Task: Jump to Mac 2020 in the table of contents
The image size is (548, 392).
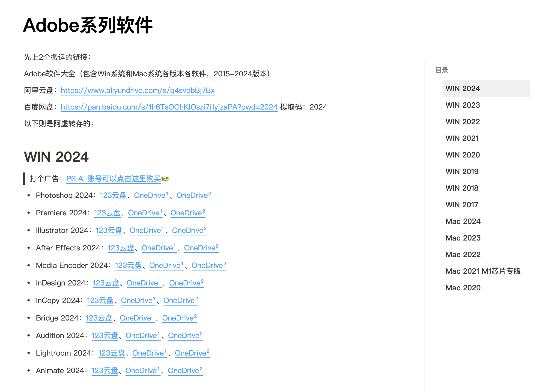Action: click(x=463, y=288)
